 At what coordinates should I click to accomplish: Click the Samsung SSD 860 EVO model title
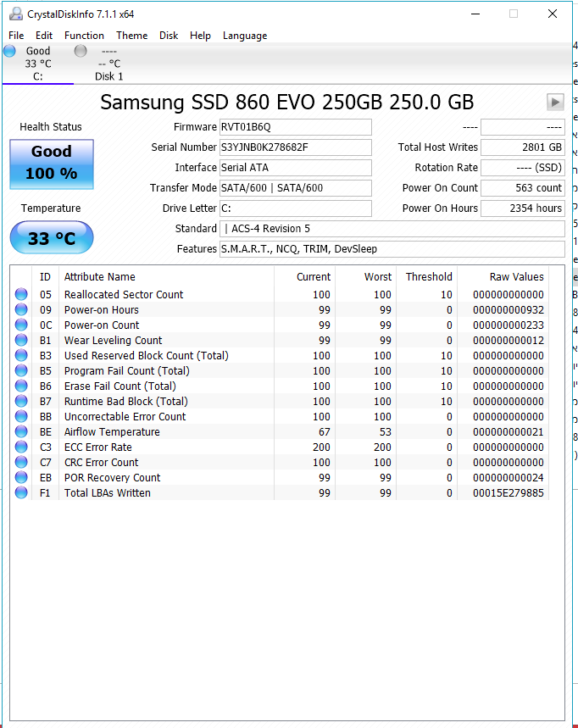(x=287, y=103)
